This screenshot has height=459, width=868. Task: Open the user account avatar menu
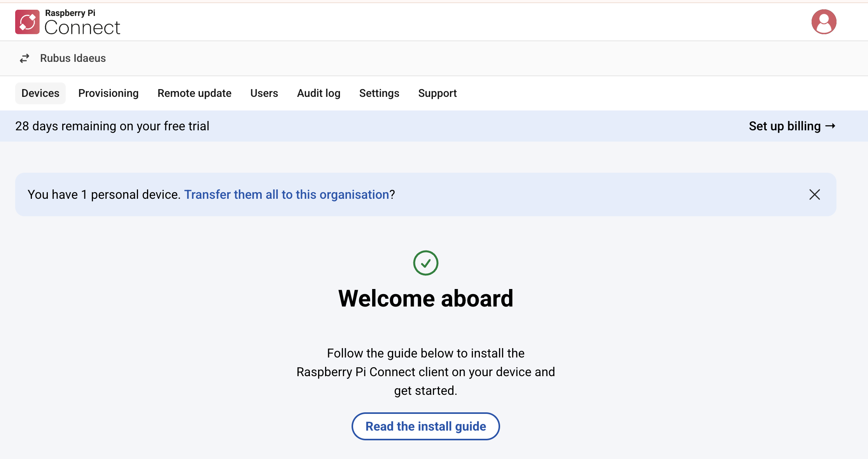pos(824,21)
